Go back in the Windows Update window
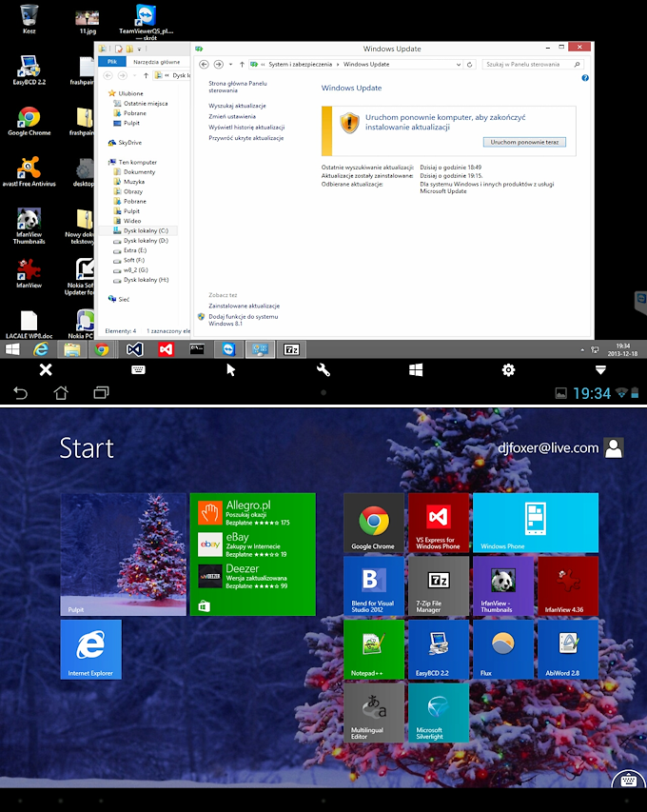 [204, 64]
